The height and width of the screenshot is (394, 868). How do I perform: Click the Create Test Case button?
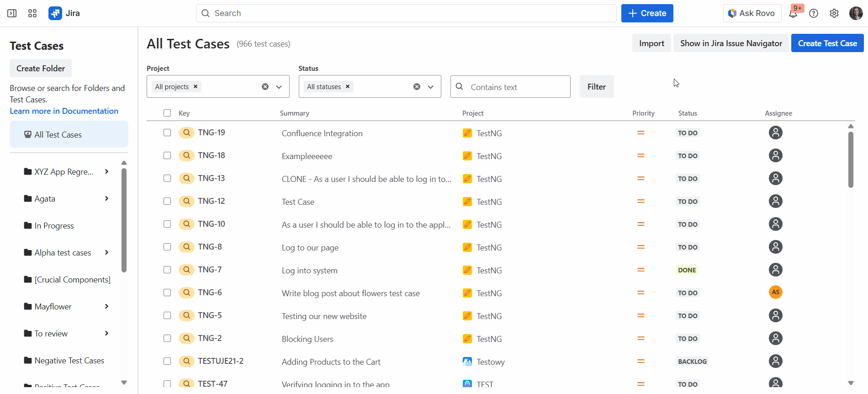[827, 43]
